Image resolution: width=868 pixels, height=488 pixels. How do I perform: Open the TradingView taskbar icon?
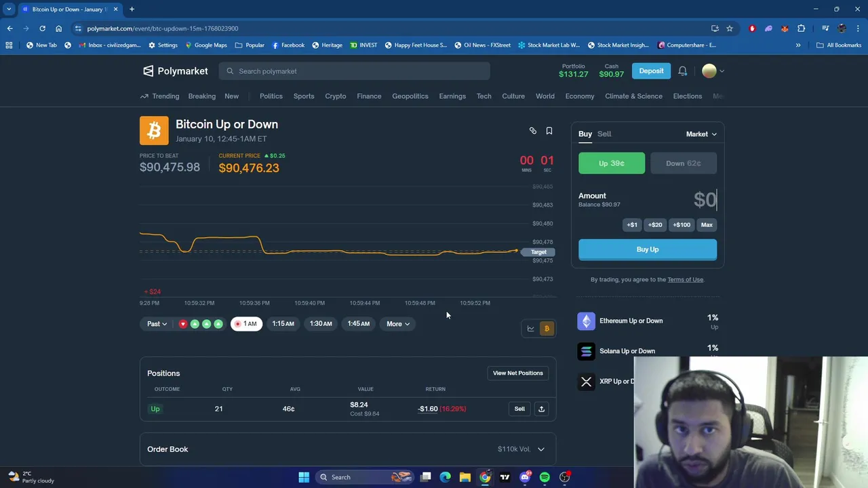[x=505, y=477]
